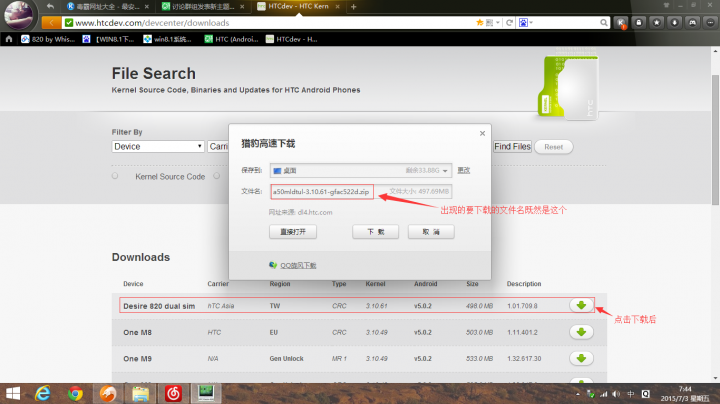Screen dimensions: 720x404
Task: Click the 中 input method indicator in tray
Action: coord(631,394)
